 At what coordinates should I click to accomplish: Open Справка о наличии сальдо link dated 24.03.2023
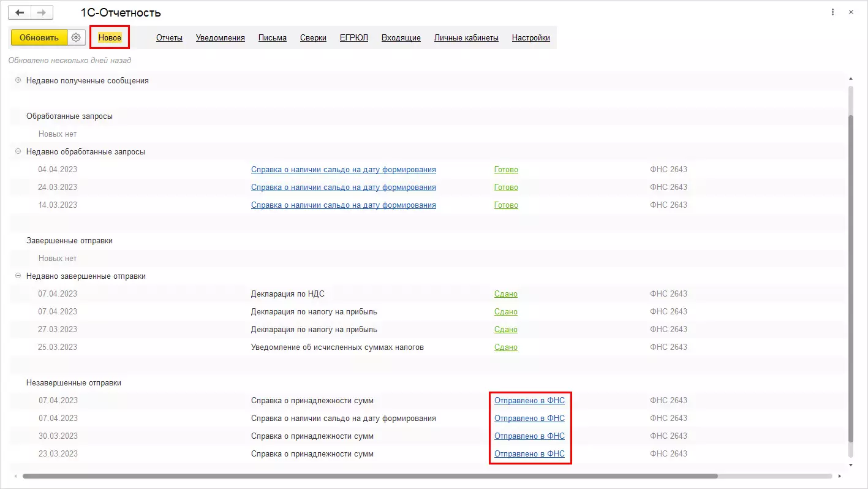coord(344,187)
